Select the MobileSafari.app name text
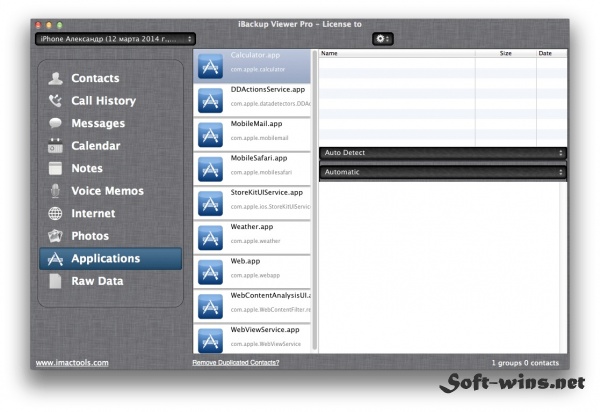Image resolution: width=600 pixels, height=412 pixels. point(259,158)
